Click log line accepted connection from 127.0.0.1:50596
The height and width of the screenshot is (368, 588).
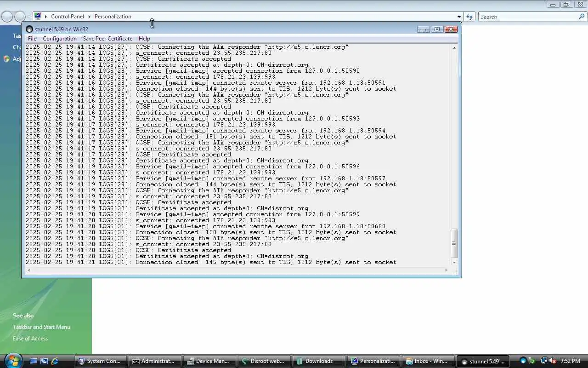pyautogui.click(x=192, y=167)
